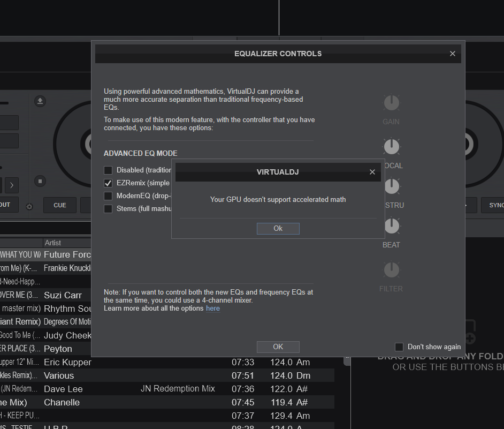Image resolution: width=504 pixels, height=429 pixels.
Task: Click the left deck CUE button
Action: [x=60, y=205]
